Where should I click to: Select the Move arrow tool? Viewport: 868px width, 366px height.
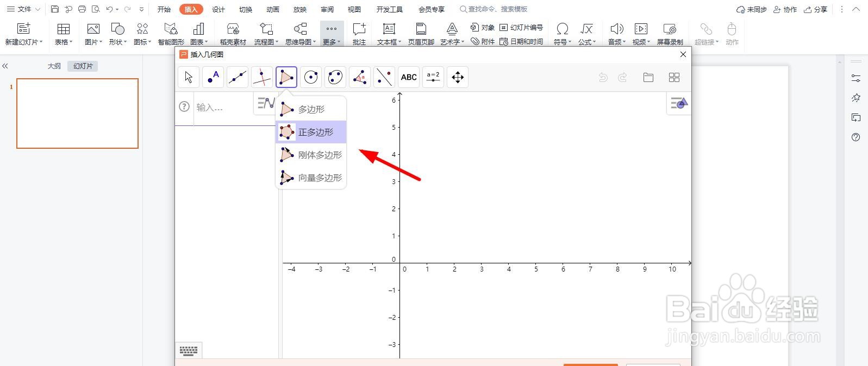pyautogui.click(x=189, y=77)
